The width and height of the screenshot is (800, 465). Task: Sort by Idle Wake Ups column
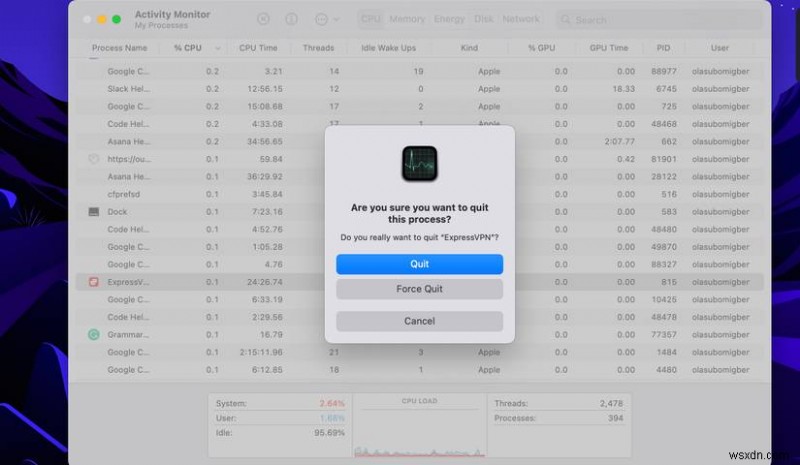click(x=388, y=48)
